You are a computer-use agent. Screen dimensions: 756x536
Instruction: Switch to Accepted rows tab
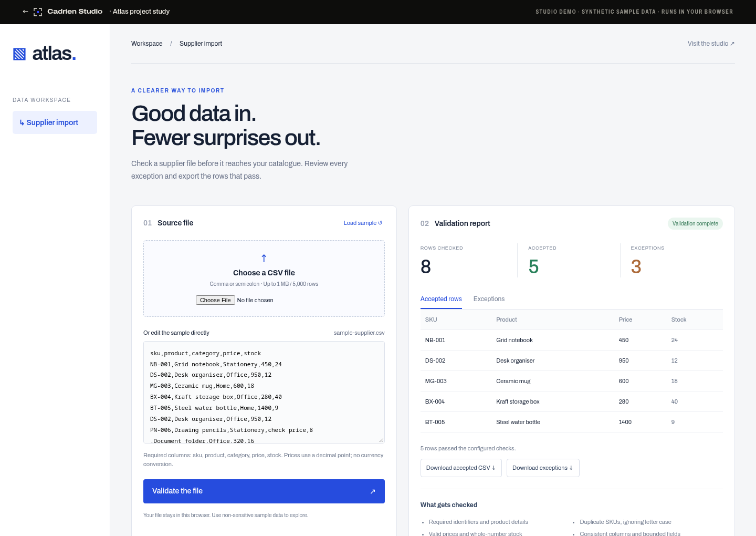coord(441,299)
